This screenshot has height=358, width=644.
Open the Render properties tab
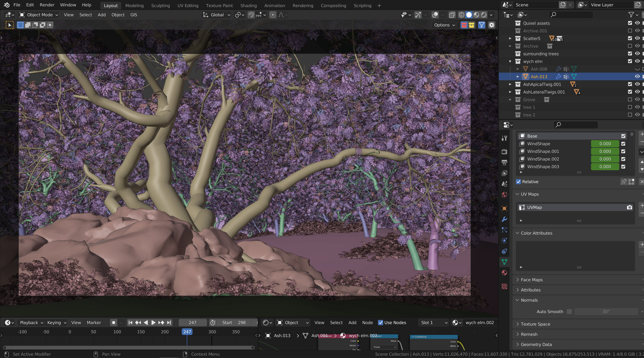[504, 152]
